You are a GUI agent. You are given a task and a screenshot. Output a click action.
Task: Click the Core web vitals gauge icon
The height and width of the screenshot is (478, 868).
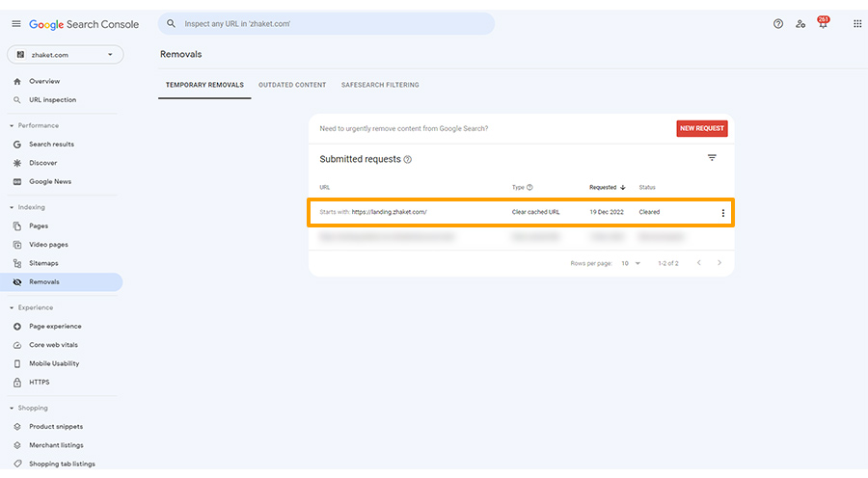17,345
